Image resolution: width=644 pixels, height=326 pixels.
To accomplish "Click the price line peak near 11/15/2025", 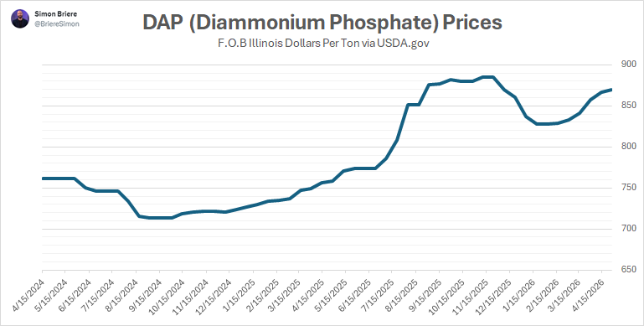I will [x=488, y=77].
